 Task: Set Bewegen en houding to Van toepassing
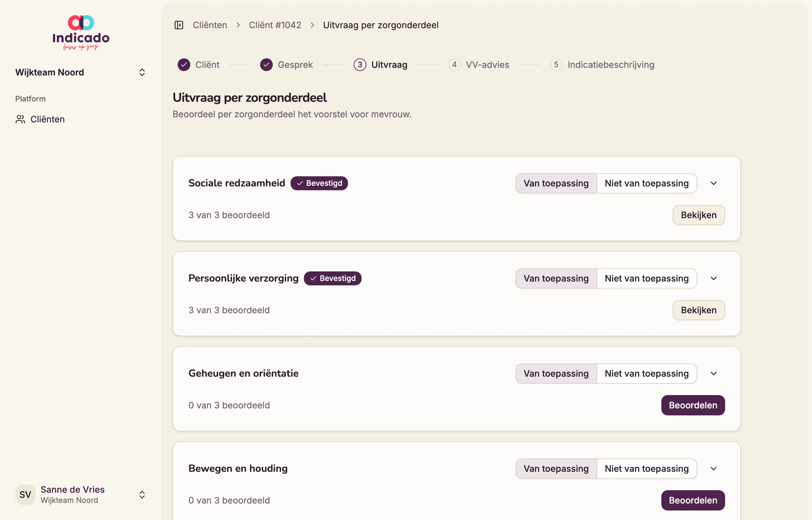click(556, 469)
